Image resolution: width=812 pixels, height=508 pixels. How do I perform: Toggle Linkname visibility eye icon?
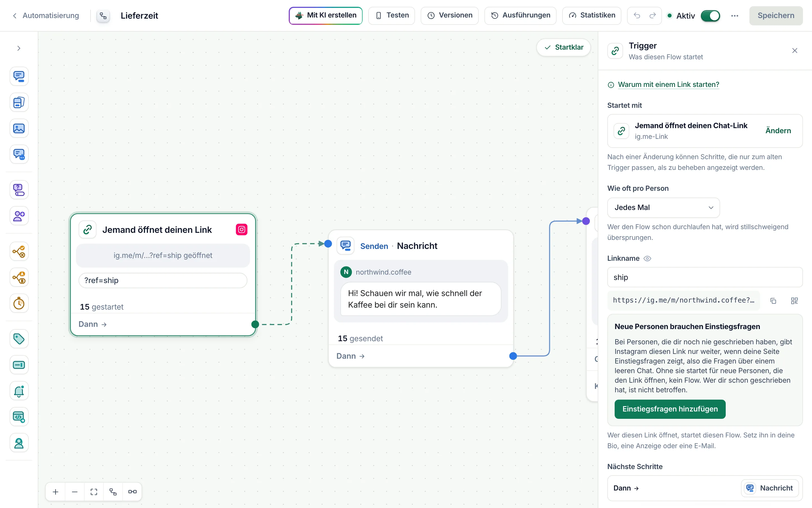tap(647, 258)
